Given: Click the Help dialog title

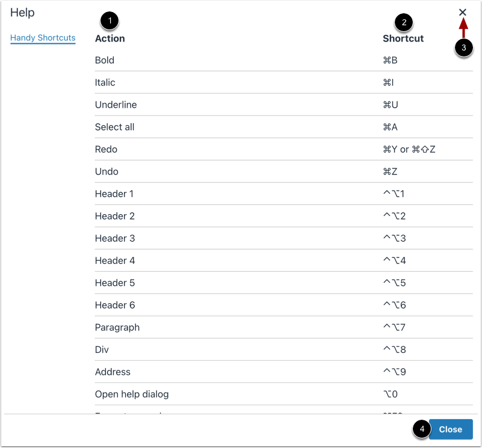Looking at the screenshot, I should (22, 12).
